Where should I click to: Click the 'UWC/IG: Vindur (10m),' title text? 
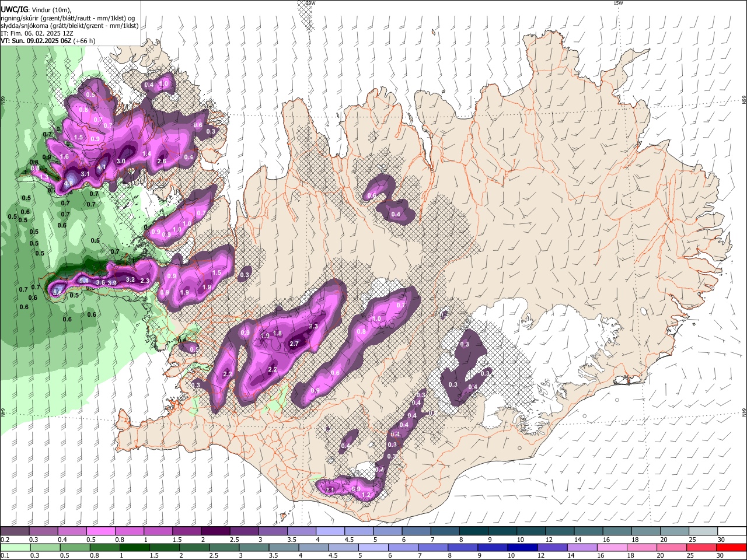(36, 10)
